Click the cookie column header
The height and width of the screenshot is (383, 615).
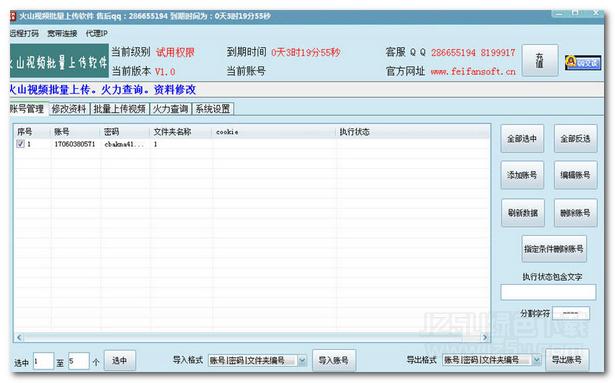click(275, 132)
